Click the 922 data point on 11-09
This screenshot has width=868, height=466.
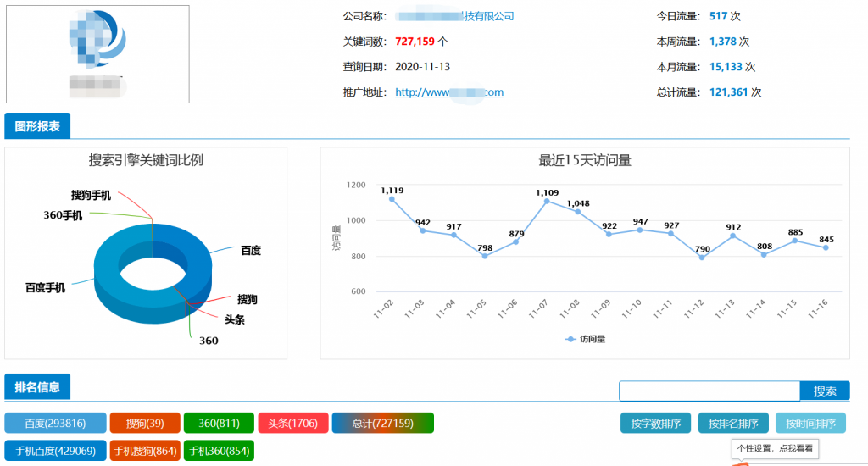tap(609, 234)
